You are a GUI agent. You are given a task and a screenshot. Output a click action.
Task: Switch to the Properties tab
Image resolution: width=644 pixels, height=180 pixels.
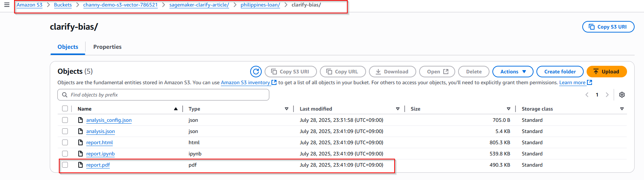click(x=107, y=47)
